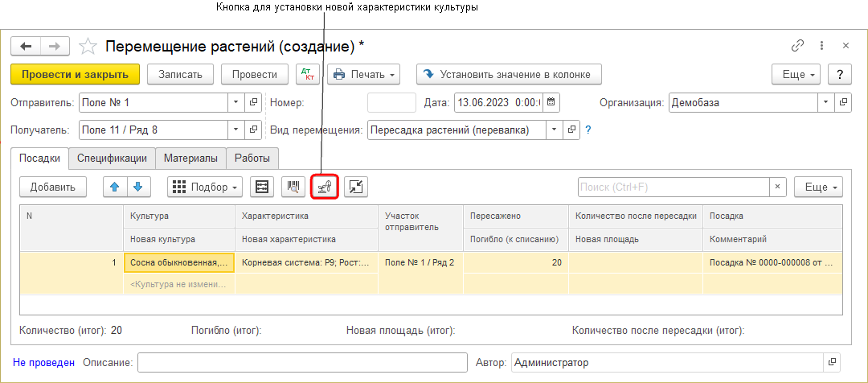Click the expand table icon next to highlighted button

coord(356,187)
